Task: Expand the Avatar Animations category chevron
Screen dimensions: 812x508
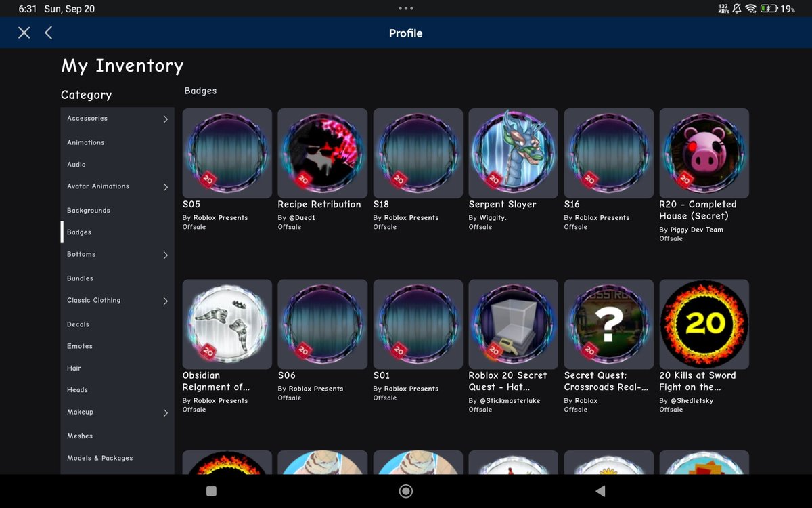Action: 165,187
